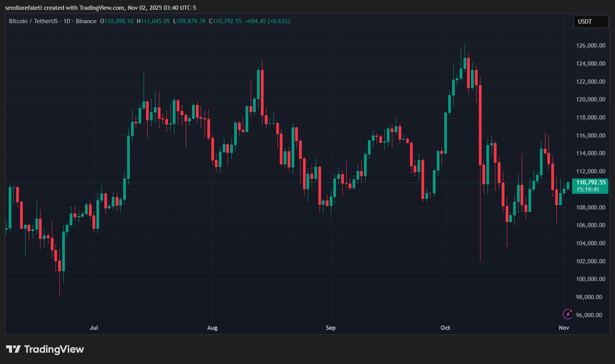
Task: Click the Jul label on time axis
Action: click(x=94, y=327)
